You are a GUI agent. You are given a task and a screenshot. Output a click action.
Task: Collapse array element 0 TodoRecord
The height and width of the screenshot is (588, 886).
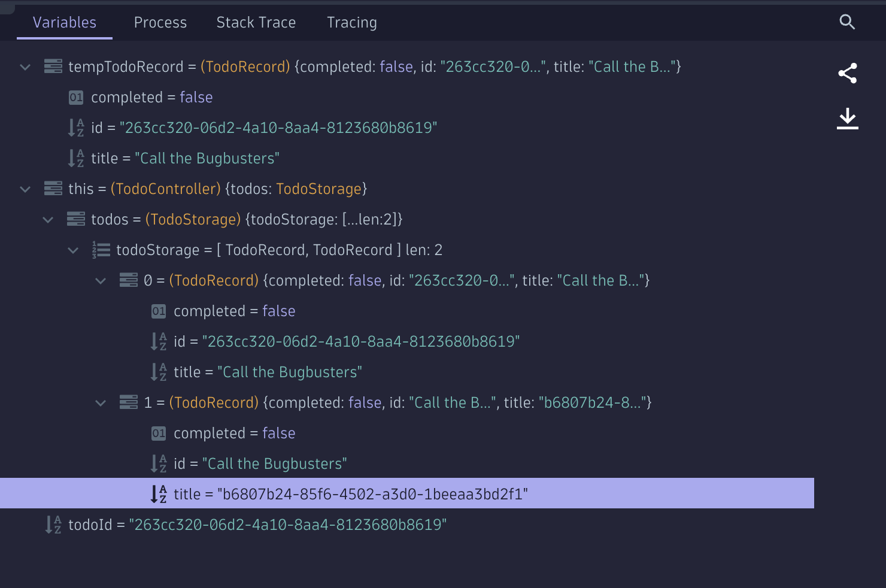coord(101,281)
